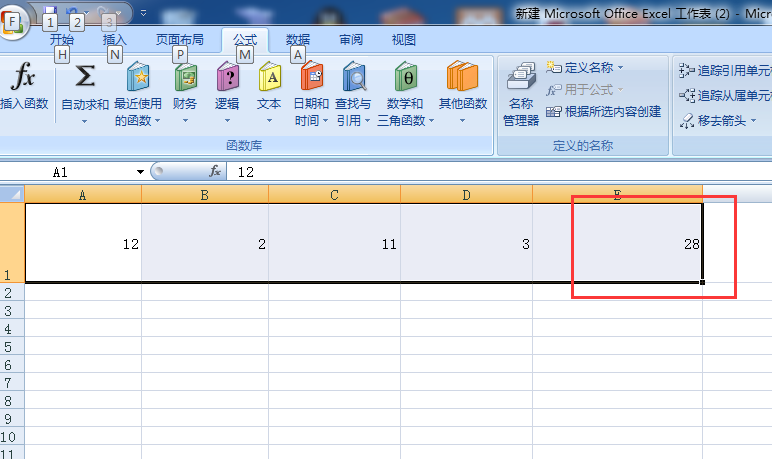Click the Select All corner triangle
Viewport: 772px width, 459px height.
[16, 195]
